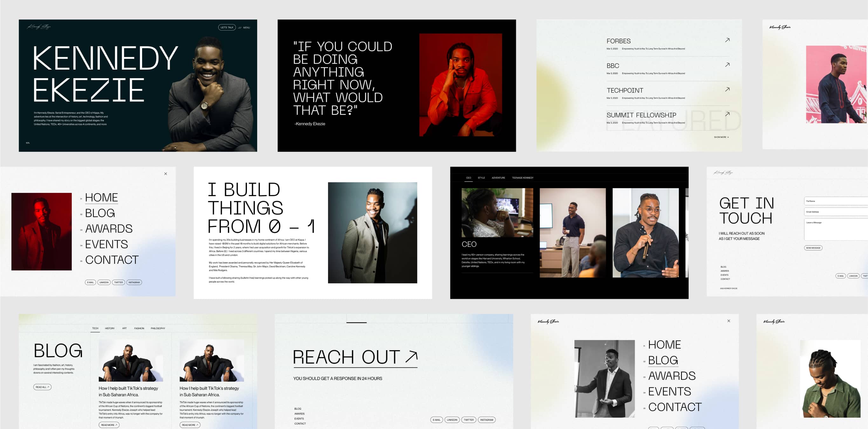The height and width of the screenshot is (429, 868).
Task: Click the Full Name input field
Action: [x=835, y=201]
